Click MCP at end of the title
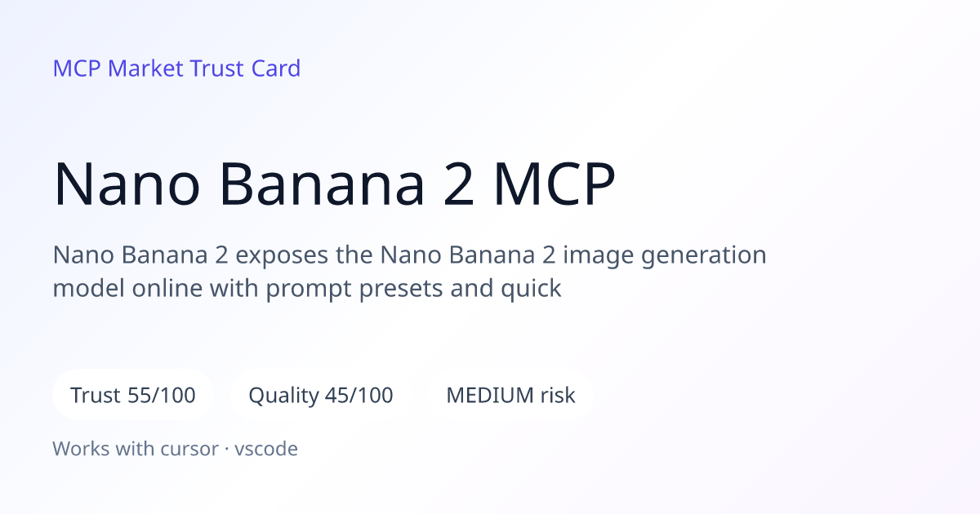 pyautogui.click(x=555, y=184)
